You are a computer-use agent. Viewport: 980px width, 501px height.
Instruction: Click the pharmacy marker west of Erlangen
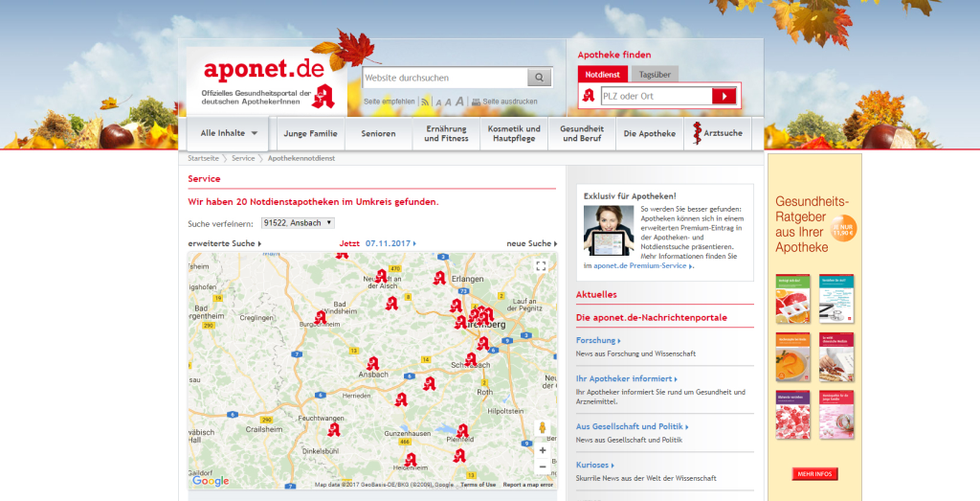point(439,278)
